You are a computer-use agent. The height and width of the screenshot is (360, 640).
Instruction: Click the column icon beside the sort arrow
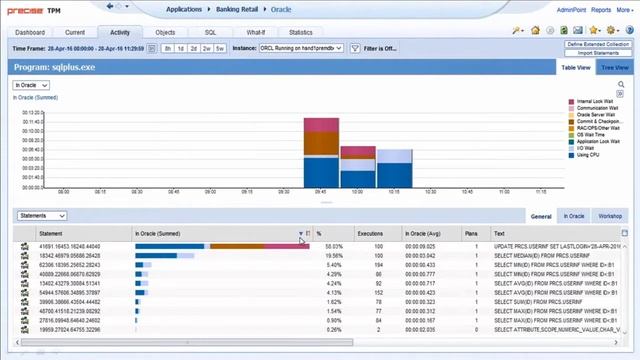click(x=308, y=233)
